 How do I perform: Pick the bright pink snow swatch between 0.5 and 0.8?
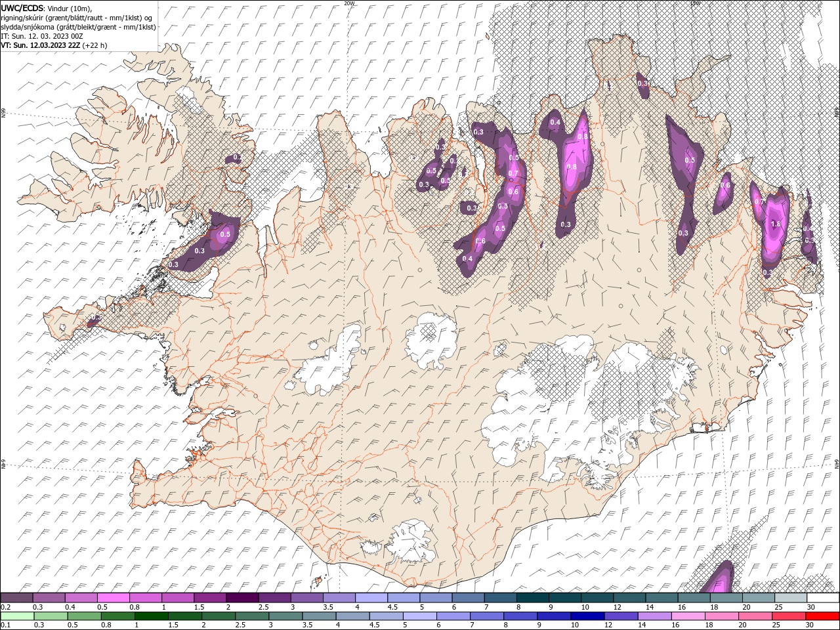point(113,598)
